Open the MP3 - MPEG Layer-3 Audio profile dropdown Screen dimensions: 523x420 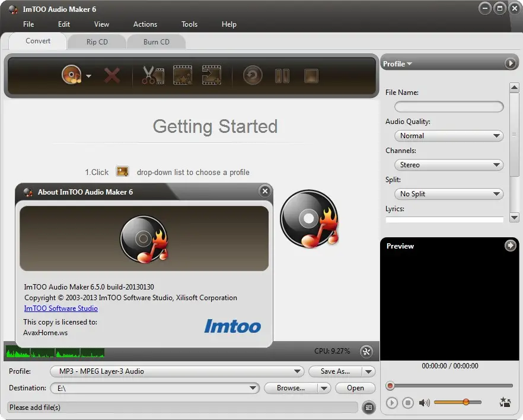(x=177, y=371)
